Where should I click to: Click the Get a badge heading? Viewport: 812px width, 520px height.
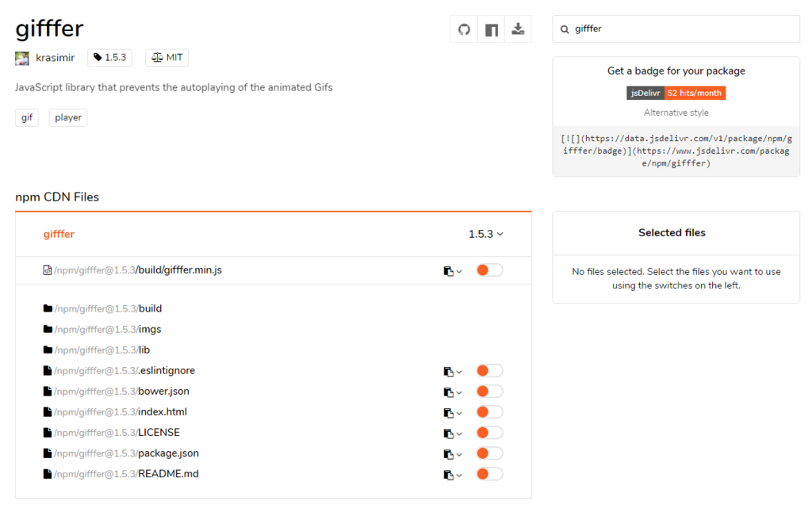tap(676, 71)
